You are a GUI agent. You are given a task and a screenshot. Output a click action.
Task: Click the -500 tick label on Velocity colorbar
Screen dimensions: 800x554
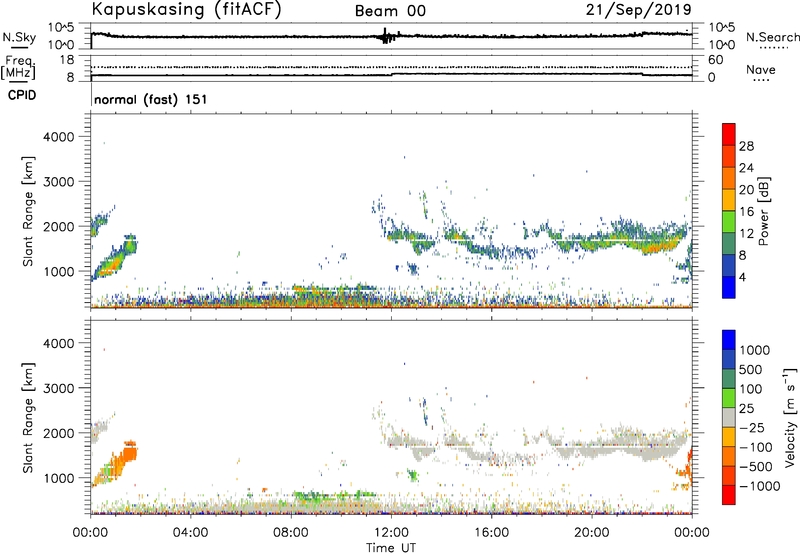(756, 466)
